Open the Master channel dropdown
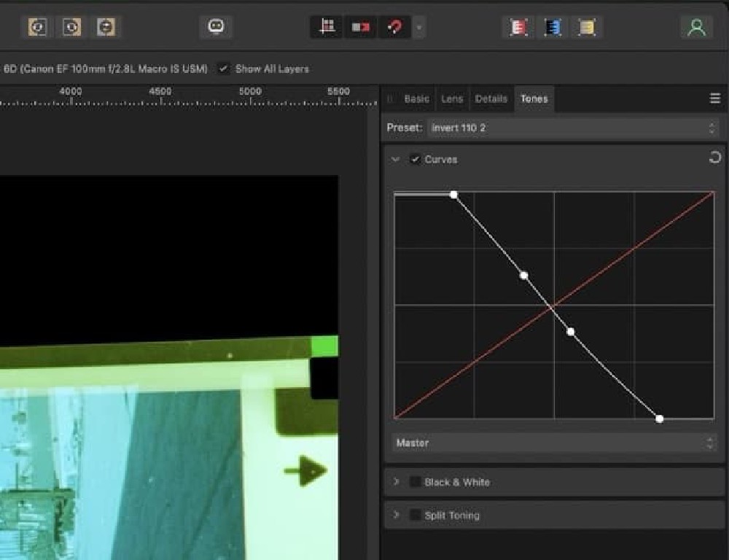Image resolution: width=729 pixels, height=560 pixels. [554, 443]
